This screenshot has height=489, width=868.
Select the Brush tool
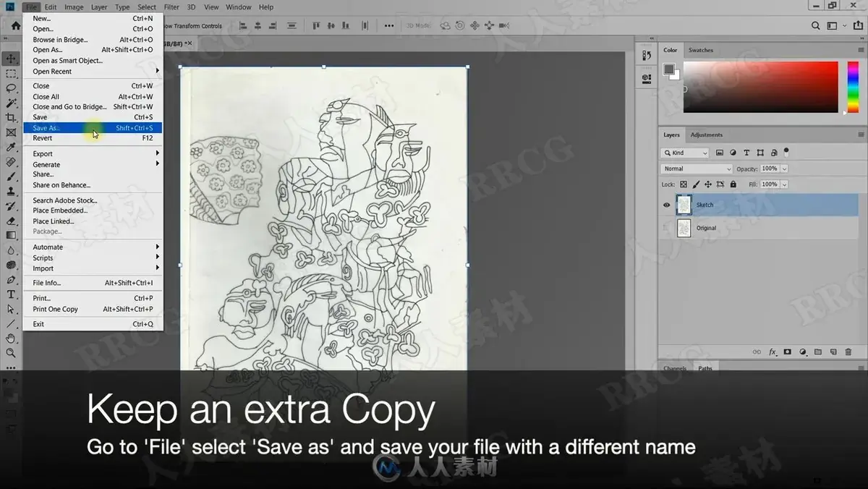(11, 177)
